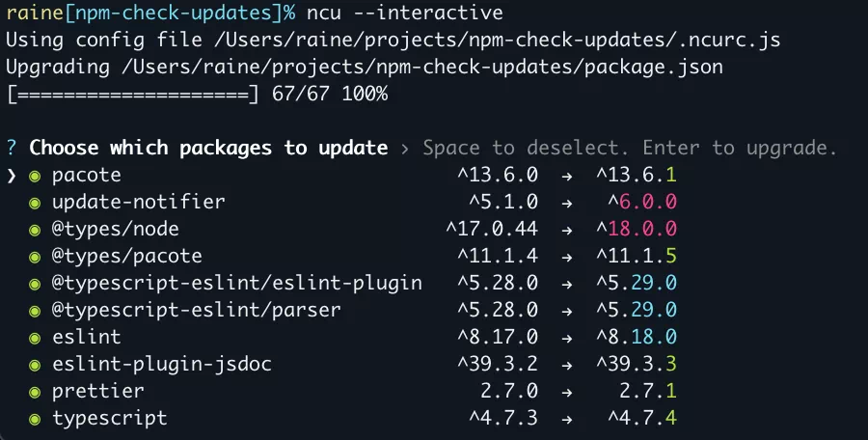The width and height of the screenshot is (868, 440).
Task: Click the arrow in the typescript row
Action: click(568, 419)
